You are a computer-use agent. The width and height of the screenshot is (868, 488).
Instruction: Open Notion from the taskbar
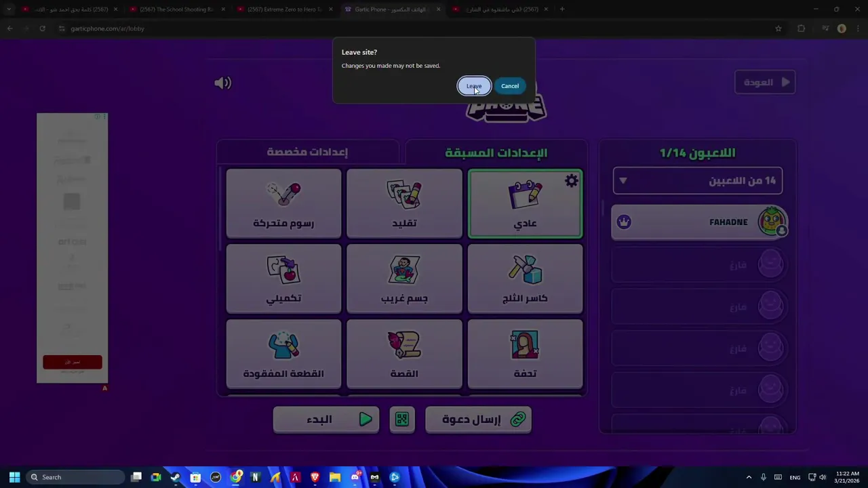[255, 477]
